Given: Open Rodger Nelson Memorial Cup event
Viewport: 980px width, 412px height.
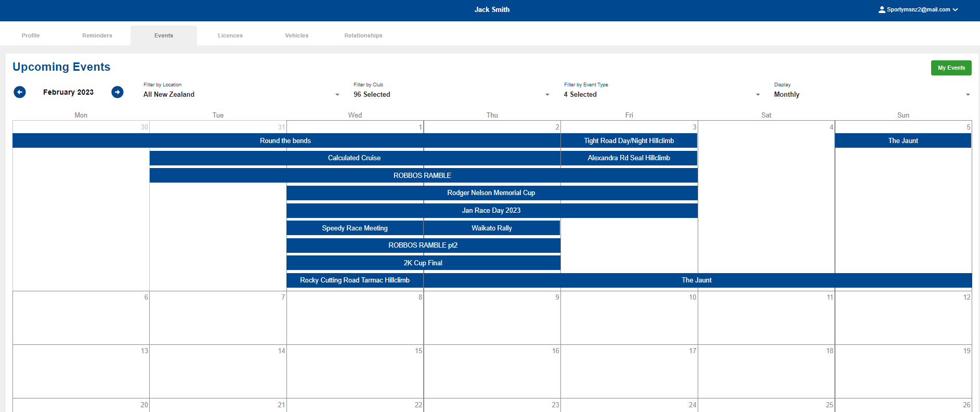Looking at the screenshot, I should click(x=492, y=192).
